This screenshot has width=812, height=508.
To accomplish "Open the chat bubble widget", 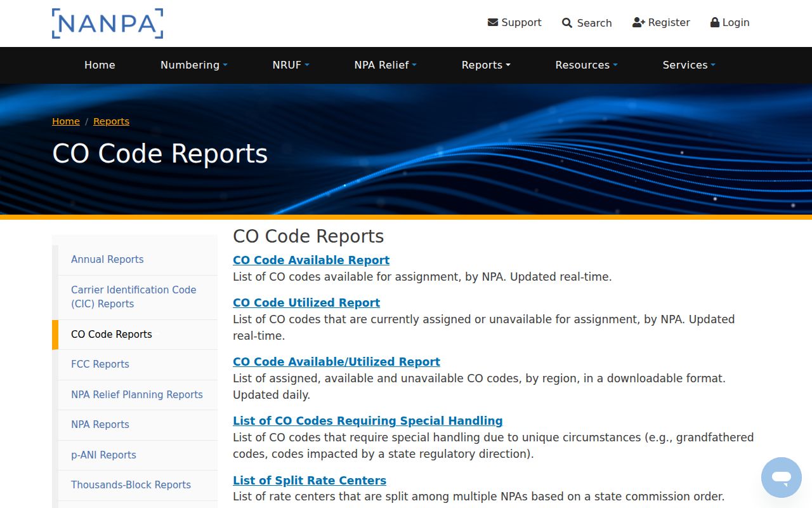I will pos(782,478).
